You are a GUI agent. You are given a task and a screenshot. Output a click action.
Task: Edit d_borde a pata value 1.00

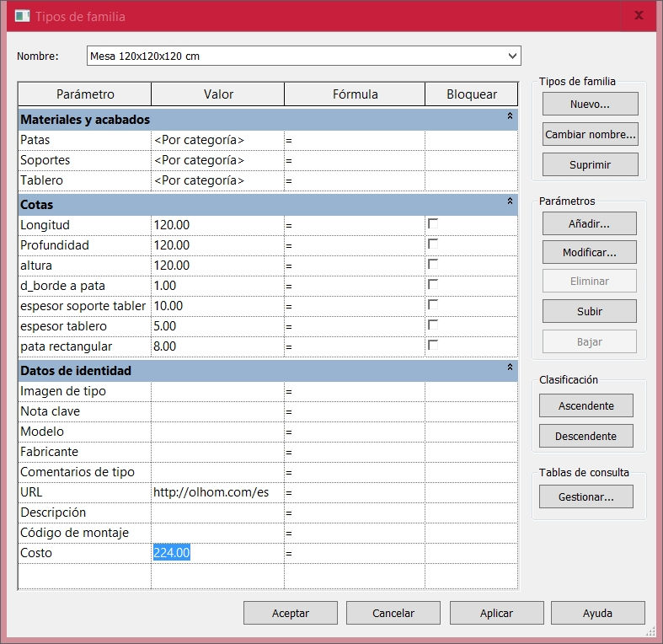pyautogui.click(x=217, y=286)
